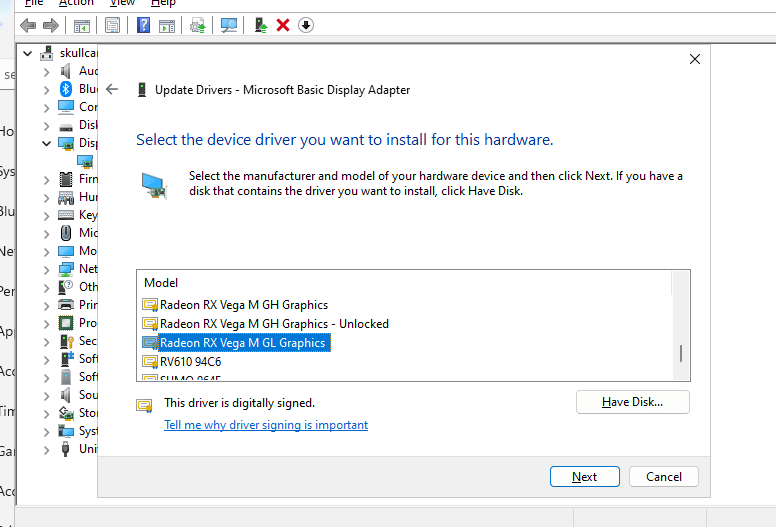The image size is (776, 527).
Task: Click the Back arrow in Device Manager toolbar
Action: 28,25
